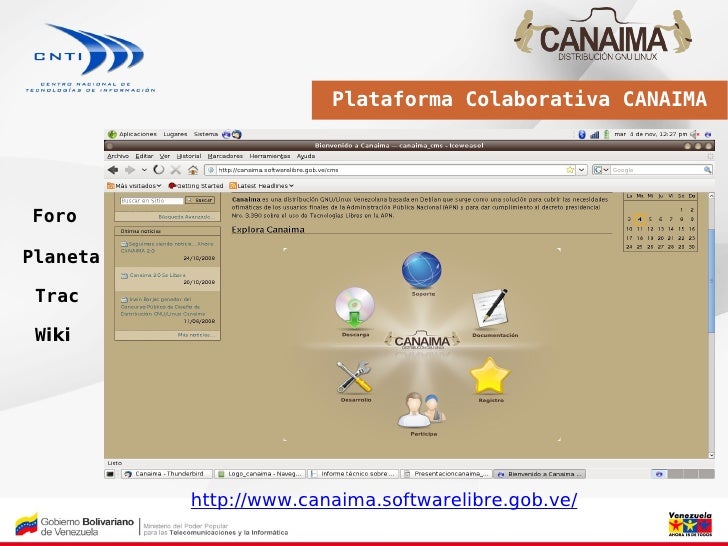Open the Ver menu
Viewport: 728px width, 546px height.
pyautogui.click(x=165, y=156)
